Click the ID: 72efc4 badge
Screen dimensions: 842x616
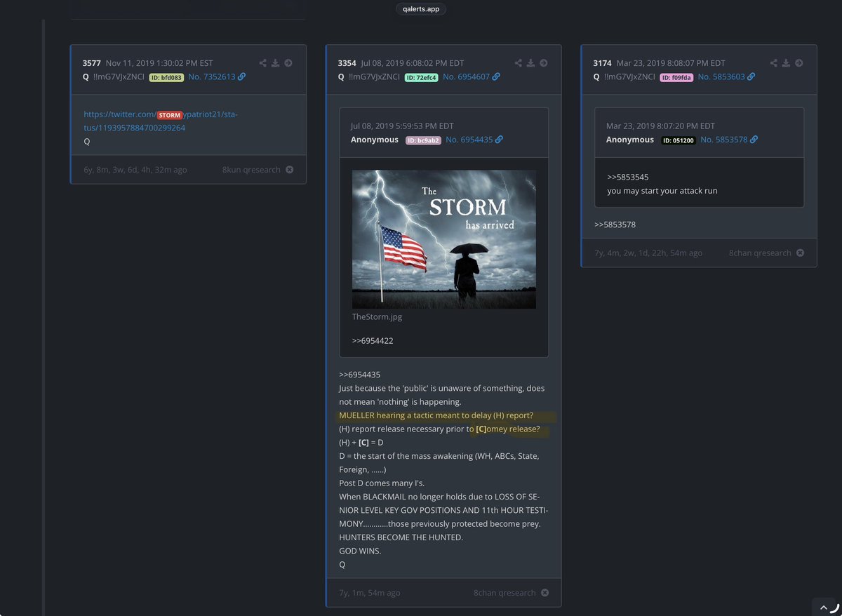tap(421, 77)
